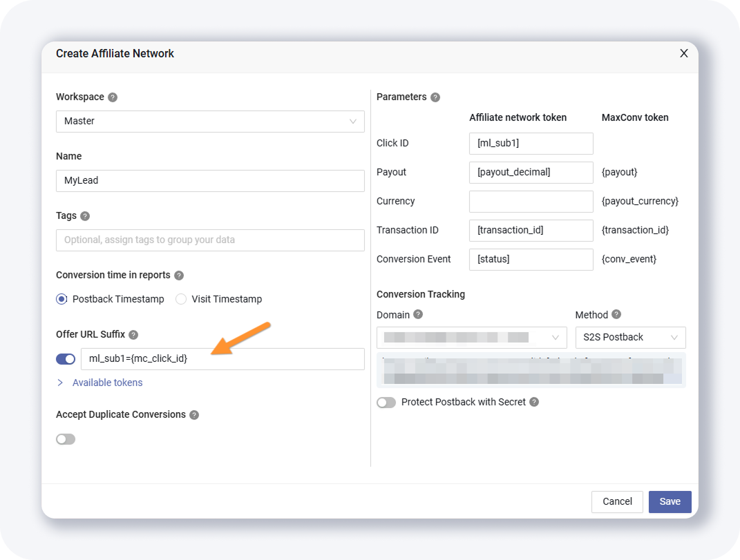740x560 pixels.
Task: Select the Visit Timestamp radio option
Action: [181, 299]
